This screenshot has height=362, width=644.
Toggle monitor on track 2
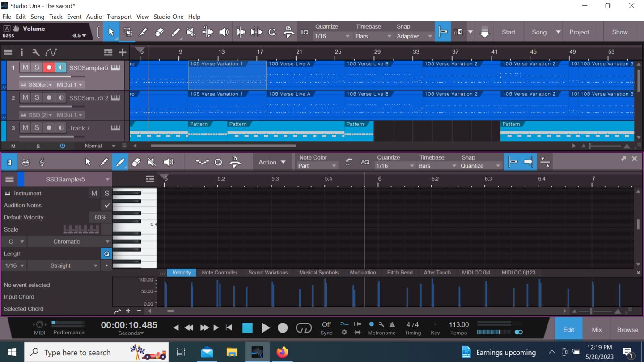pos(60,97)
